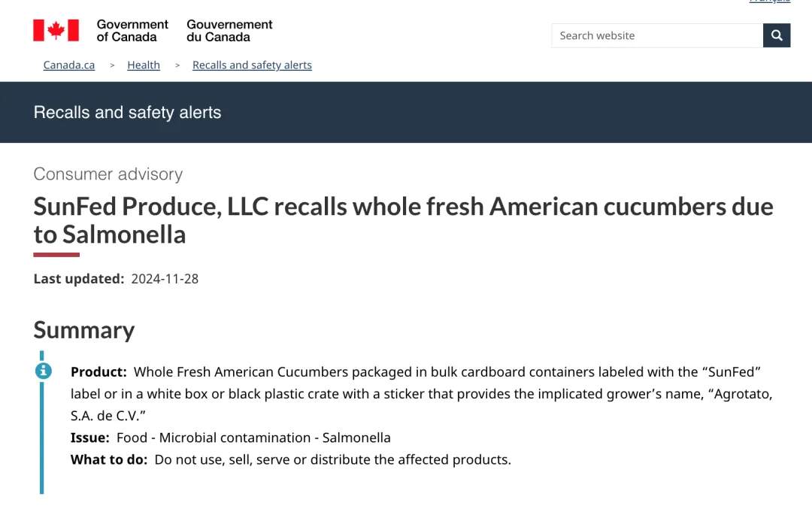Screen dimensions: 812x524
Task: Open the Health breadcrumb link
Action: [x=144, y=65]
